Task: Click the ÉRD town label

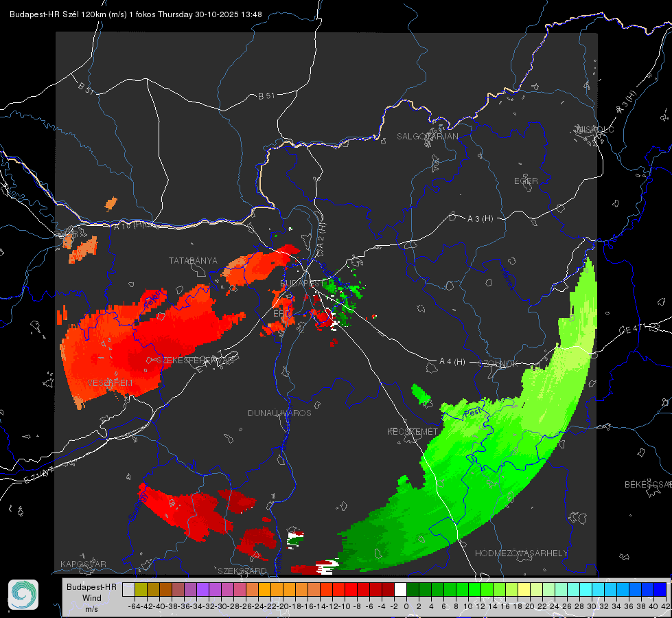Action: [x=281, y=314]
